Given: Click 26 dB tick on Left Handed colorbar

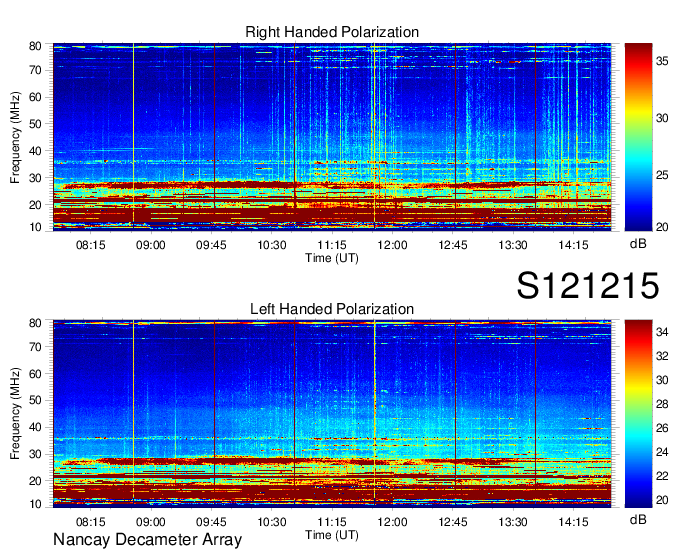Looking at the screenshot, I should coord(662,428).
